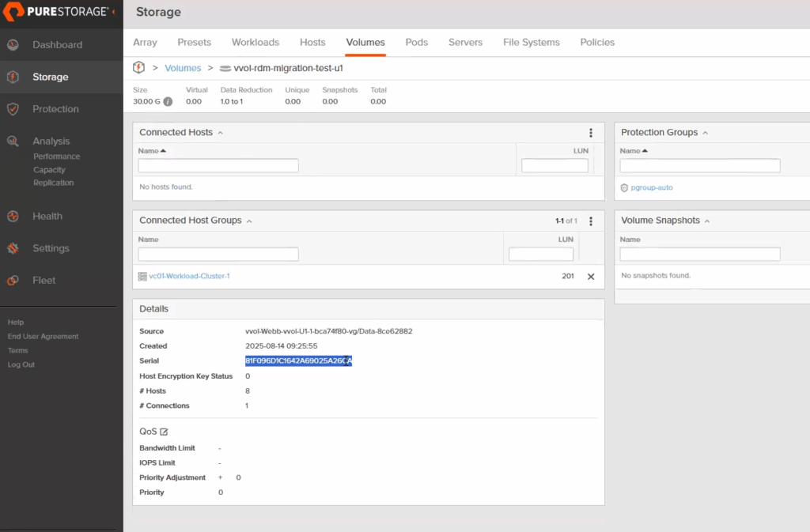Focus Connected Host Groups Name filter field
The image size is (810, 532).
tap(218, 254)
